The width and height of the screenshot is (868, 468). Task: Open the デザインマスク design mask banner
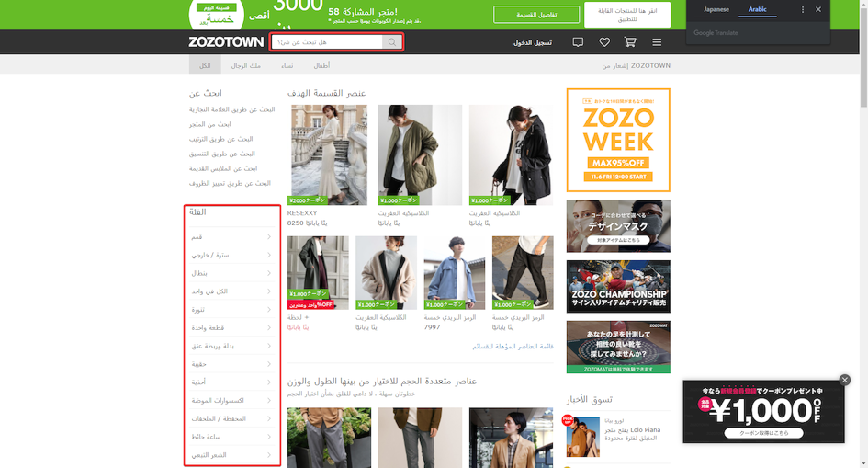click(x=618, y=226)
